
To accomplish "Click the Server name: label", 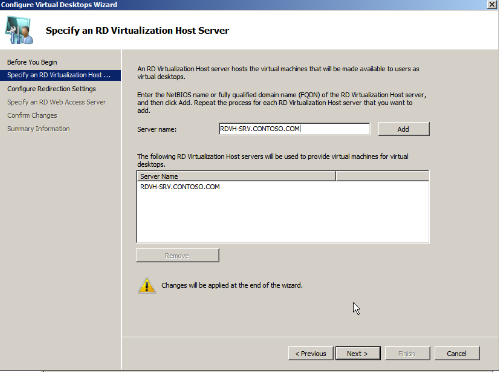I will click(157, 129).
